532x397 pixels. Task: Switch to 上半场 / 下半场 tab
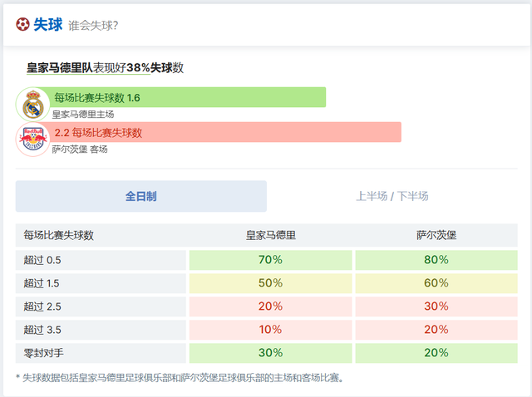392,197
